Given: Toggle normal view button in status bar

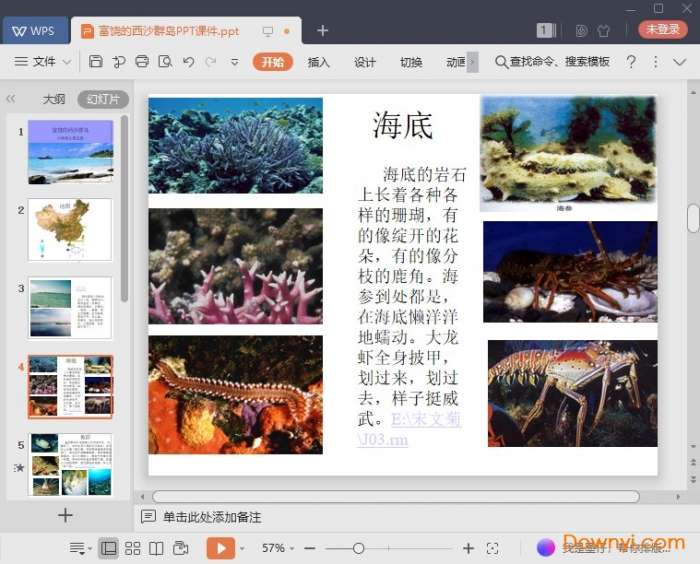Looking at the screenshot, I should 108,548.
